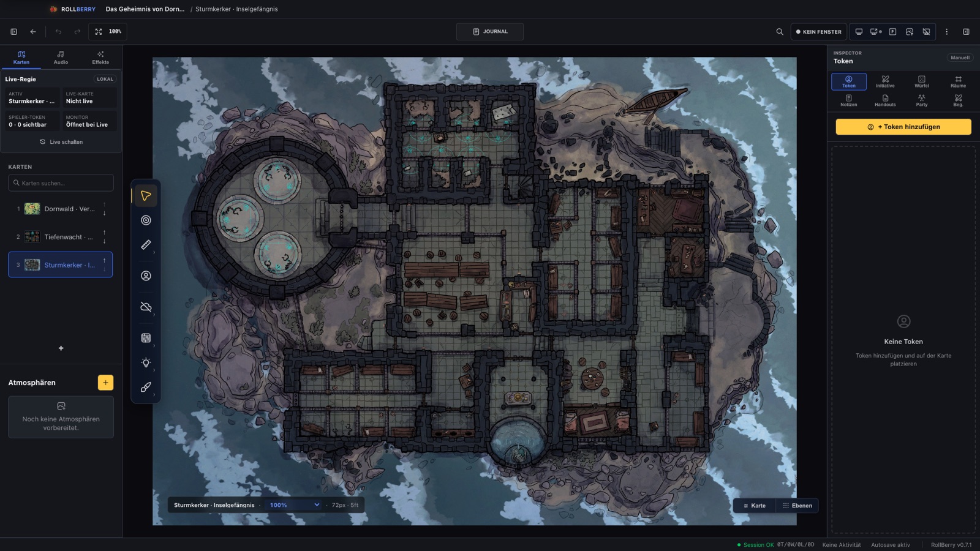The height and width of the screenshot is (551, 980).
Task: Click the Aktiv Sturmkerker status card
Action: pyautogui.click(x=32, y=98)
